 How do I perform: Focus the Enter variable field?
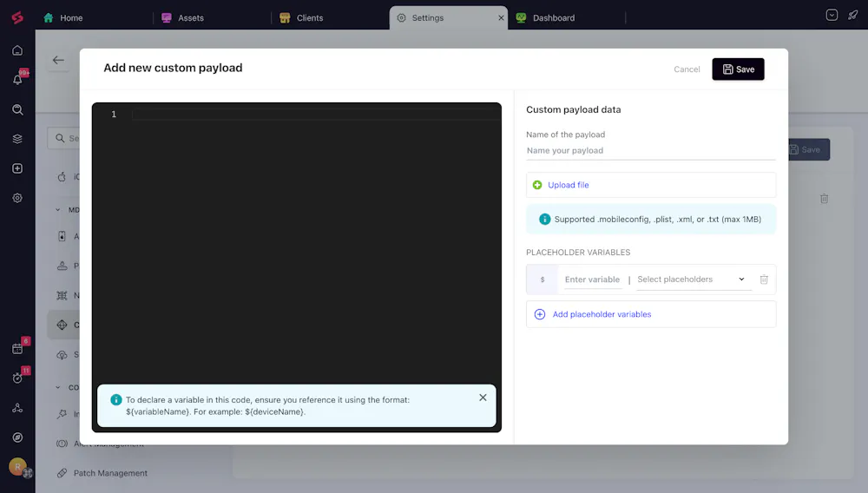592,279
